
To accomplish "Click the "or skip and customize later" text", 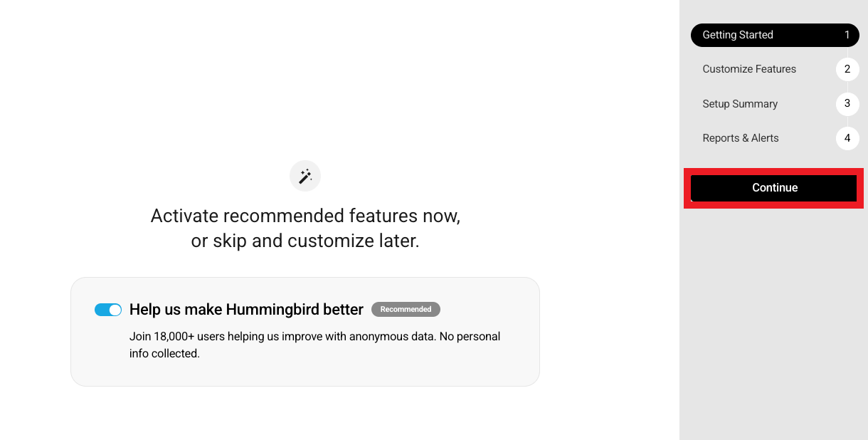I will [305, 241].
